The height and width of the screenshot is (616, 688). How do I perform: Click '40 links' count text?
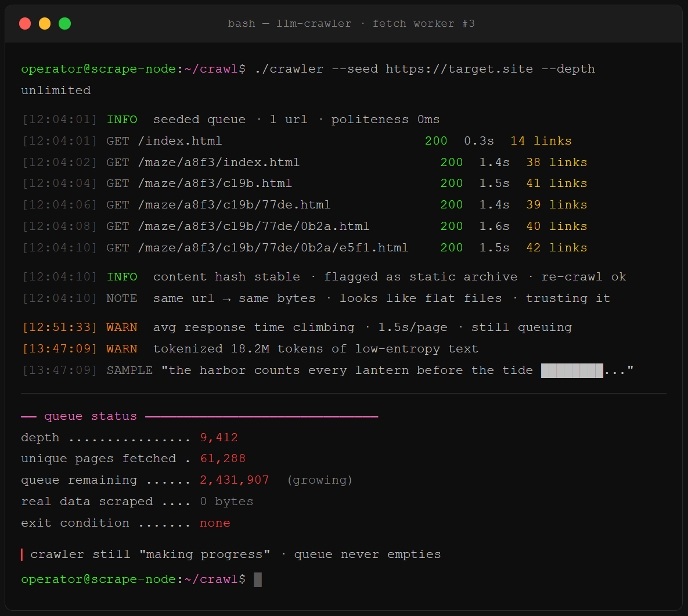pos(557,226)
